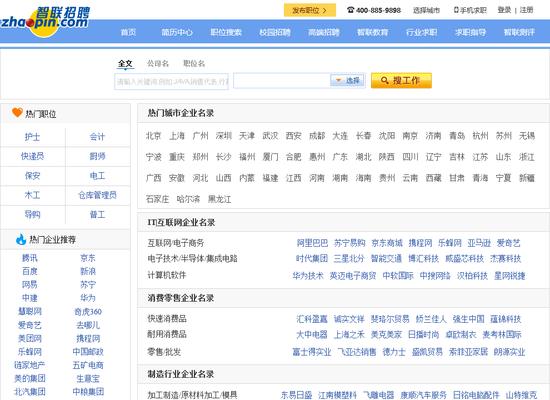Click the 注册 link
This screenshot has width=550, height=400.
[526, 10]
